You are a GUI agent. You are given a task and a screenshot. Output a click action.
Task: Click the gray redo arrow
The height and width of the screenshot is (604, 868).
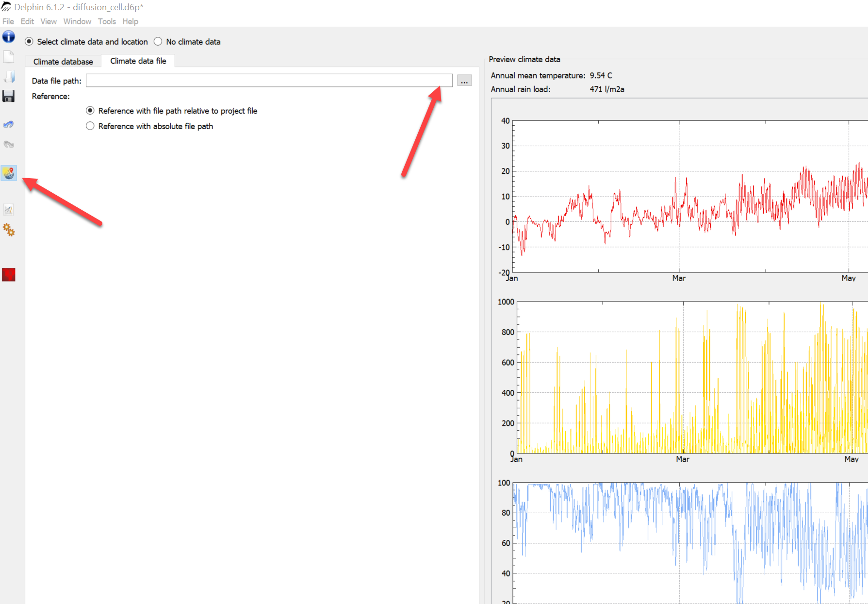click(9, 144)
